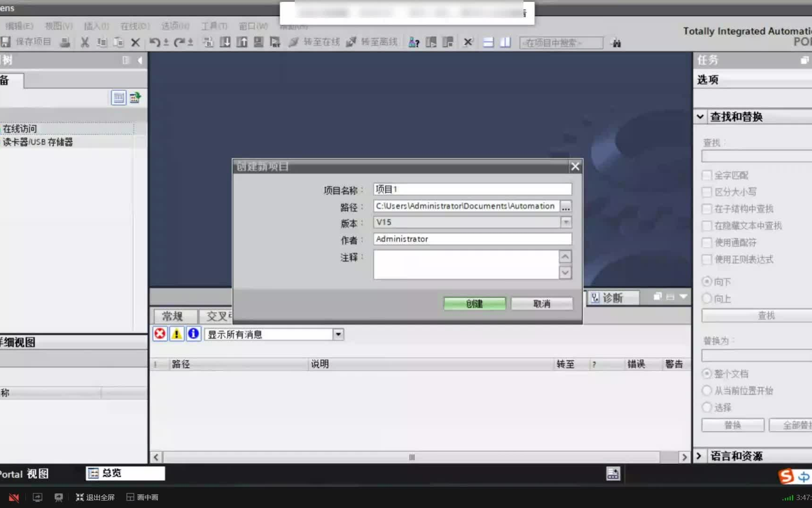812x508 pixels.
Task: Click the cross-reference X icon in the toolbar
Action: pyautogui.click(x=468, y=42)
